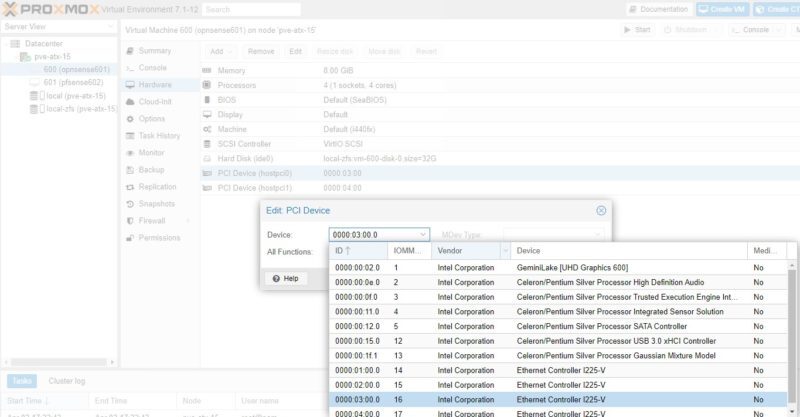The width and height of the screenshot is (800, 417).
Task: Select the Memory hardware row
Action: click(500, 70)
